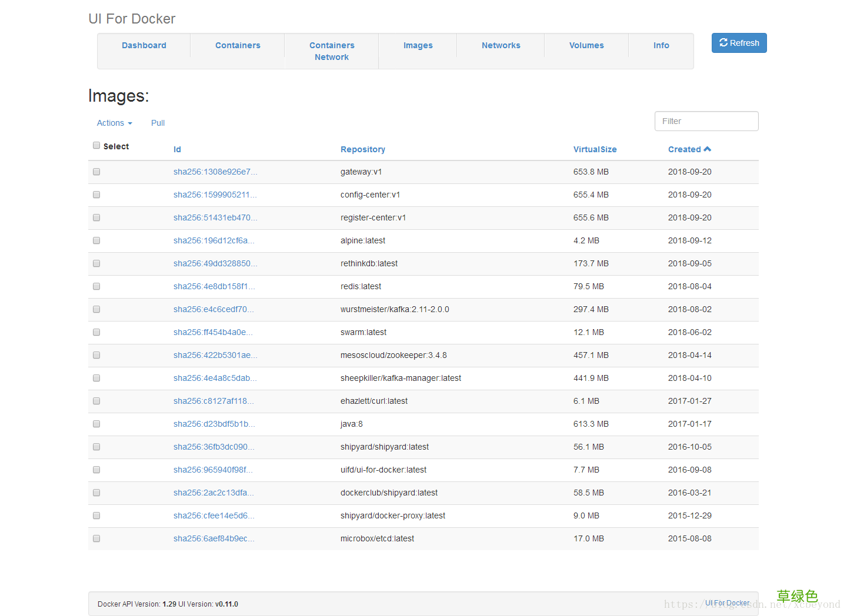Viewport: 847px width, 616px height.
Task: Sort by clicking the Repository column header
Action: coord(362,149)
